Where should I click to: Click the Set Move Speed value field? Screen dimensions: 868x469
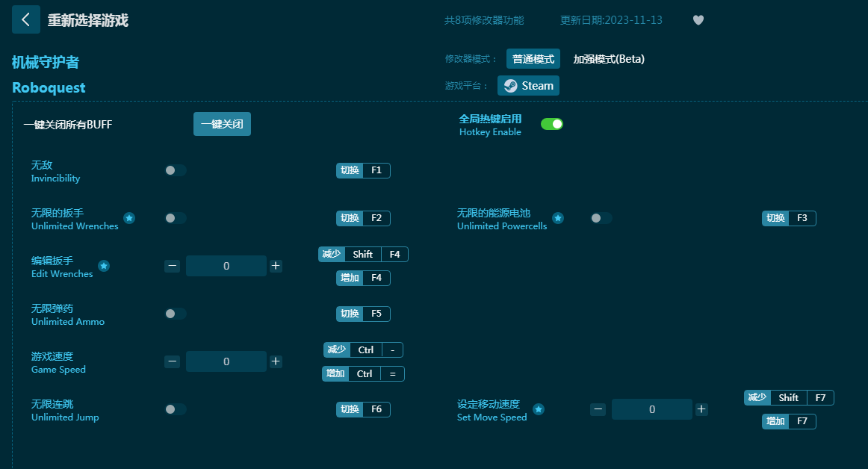tap(651, 409)
